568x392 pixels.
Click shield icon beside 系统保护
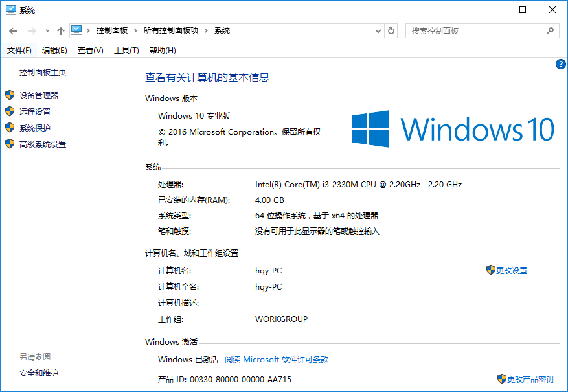pos(10,128)
